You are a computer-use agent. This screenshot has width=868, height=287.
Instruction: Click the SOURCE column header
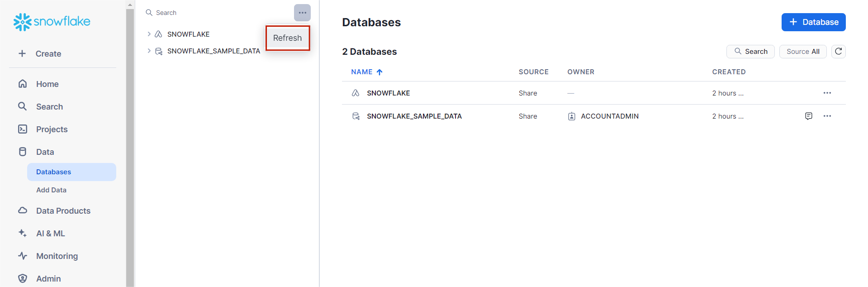point(533,72)
